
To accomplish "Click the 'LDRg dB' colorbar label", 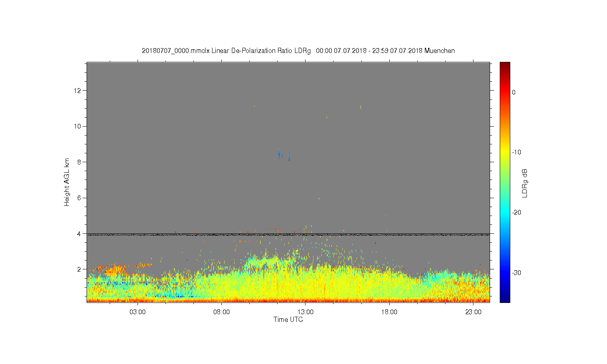I will tap(525, 183).
